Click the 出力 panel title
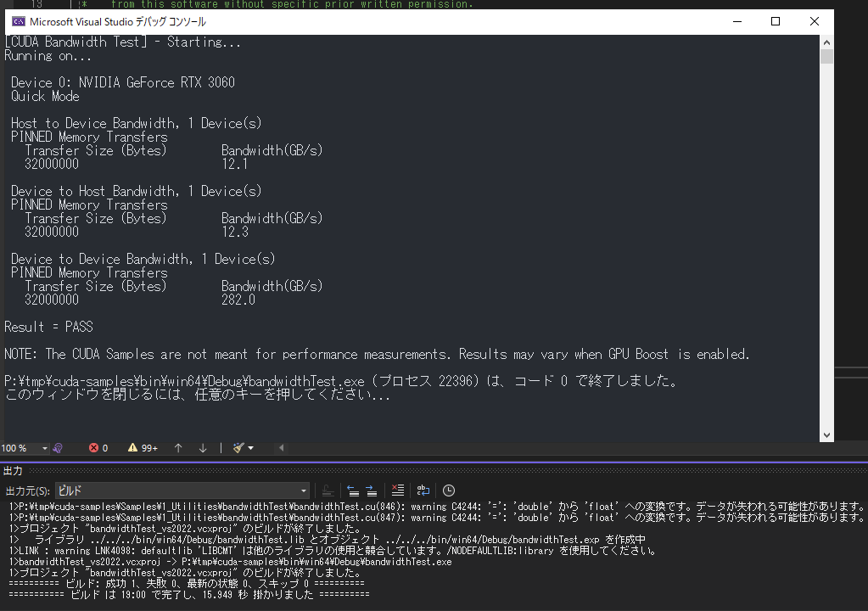 13,471
